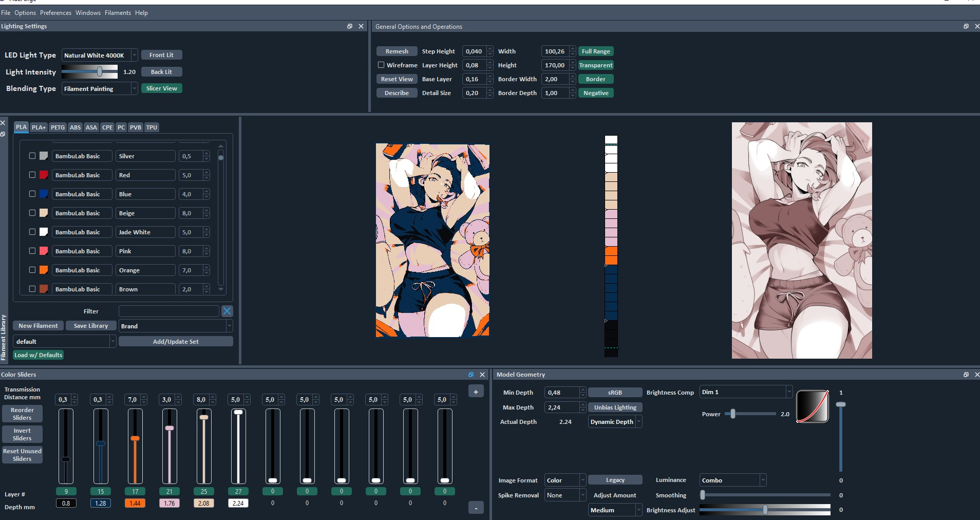Click the Back Lit button
The width and height of the screenshot is (980, 520).
(x=161, y=72)
